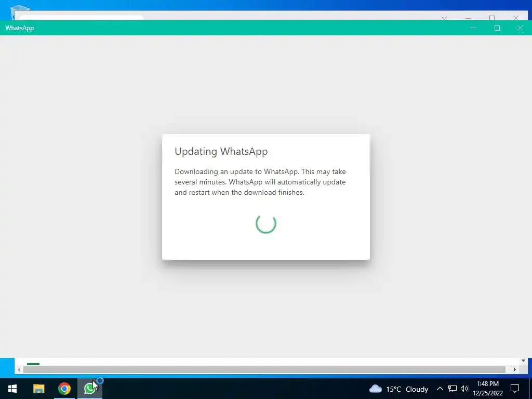This screenshot has width=532, height=399.
Task: Open the notification center icon
Action: click(x=515, y=389)
